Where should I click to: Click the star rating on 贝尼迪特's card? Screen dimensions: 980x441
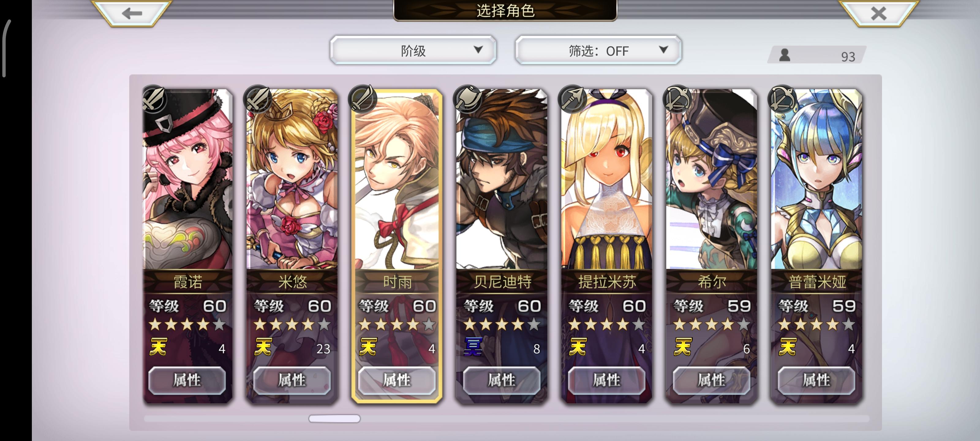[x=502, y=325]
